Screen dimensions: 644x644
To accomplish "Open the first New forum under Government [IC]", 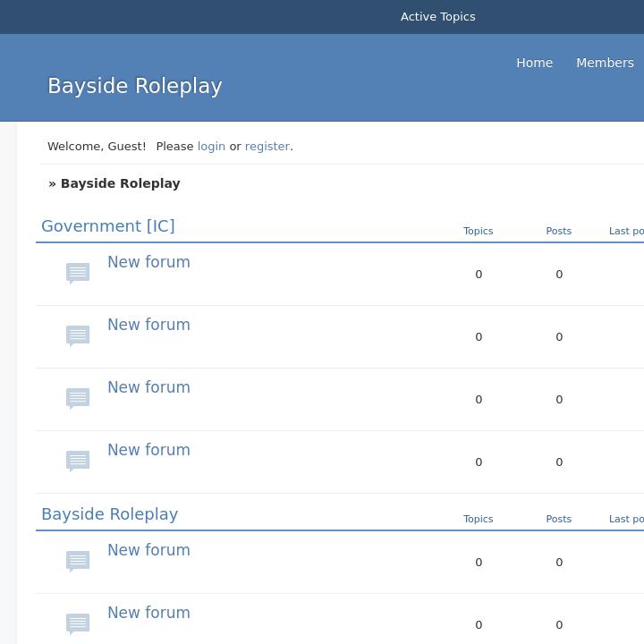I will (x=148, y=262).
